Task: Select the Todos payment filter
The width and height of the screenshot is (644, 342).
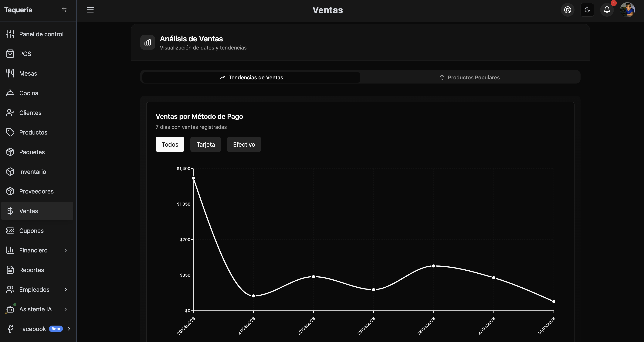Action: [x=170, y=144]
